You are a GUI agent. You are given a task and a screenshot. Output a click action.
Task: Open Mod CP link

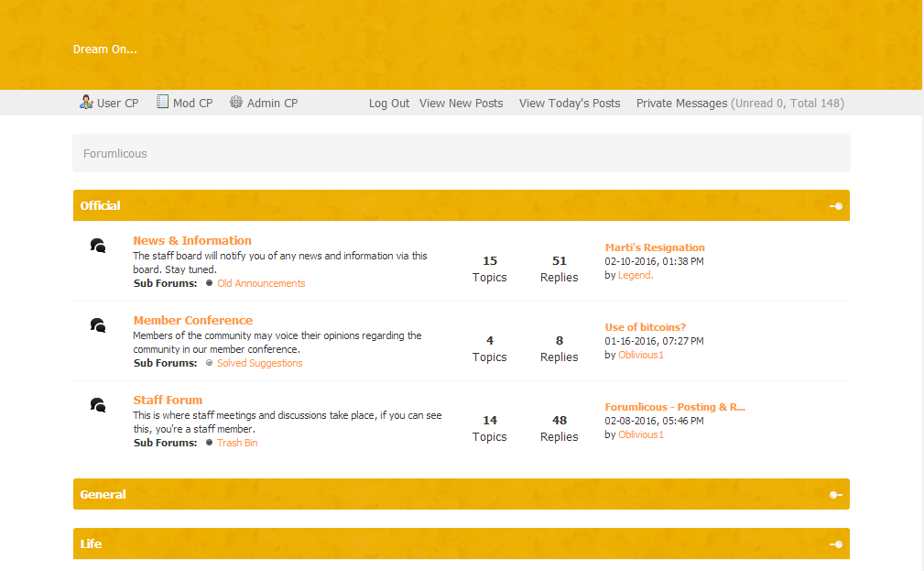[192, 104]
